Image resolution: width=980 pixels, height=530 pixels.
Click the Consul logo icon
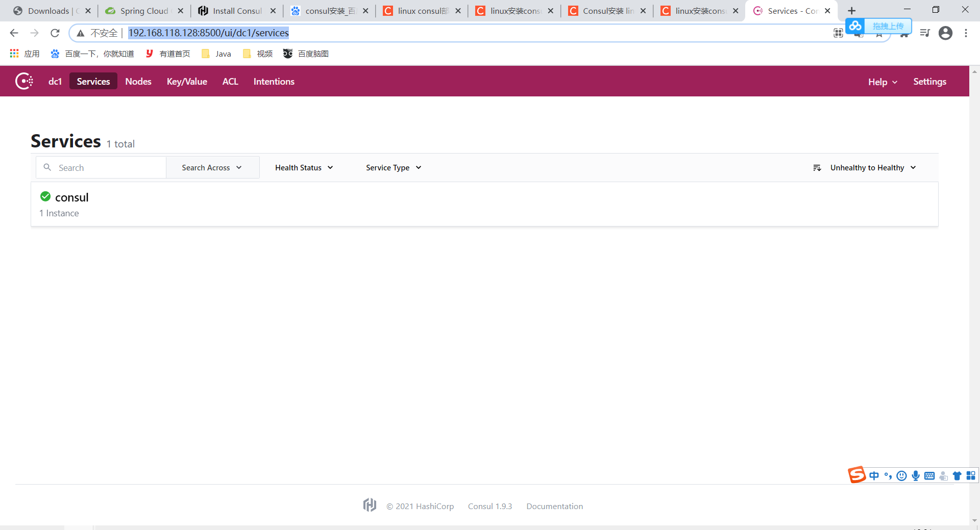(24, 81)
